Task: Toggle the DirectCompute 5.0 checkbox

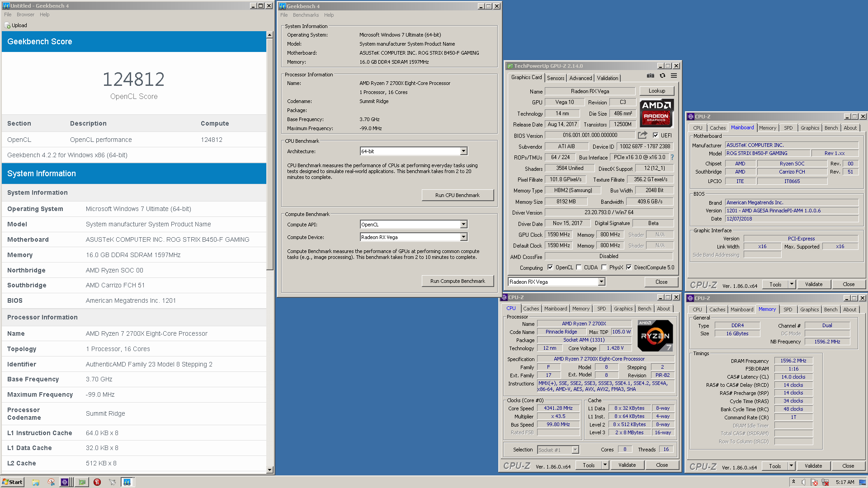Action: pos(629,267)
